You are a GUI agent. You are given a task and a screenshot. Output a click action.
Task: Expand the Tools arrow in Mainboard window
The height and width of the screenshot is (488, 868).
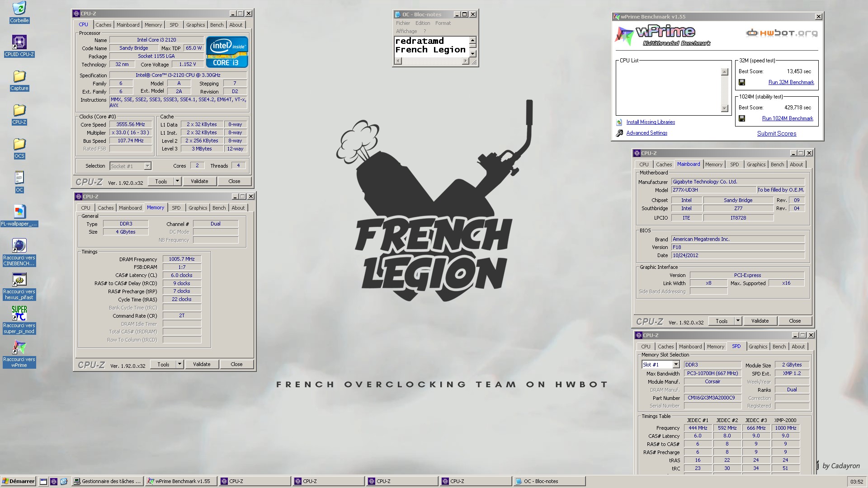click(x=738, y=321)
